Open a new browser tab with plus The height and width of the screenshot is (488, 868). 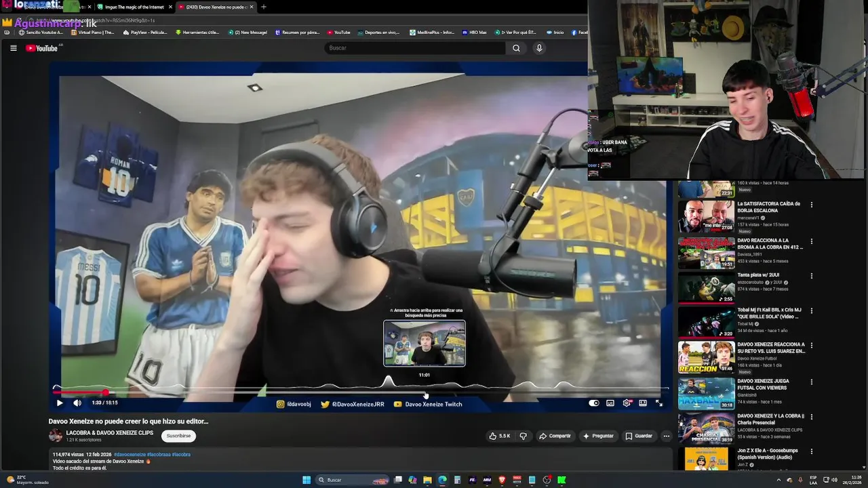click(x=264, y=7)
